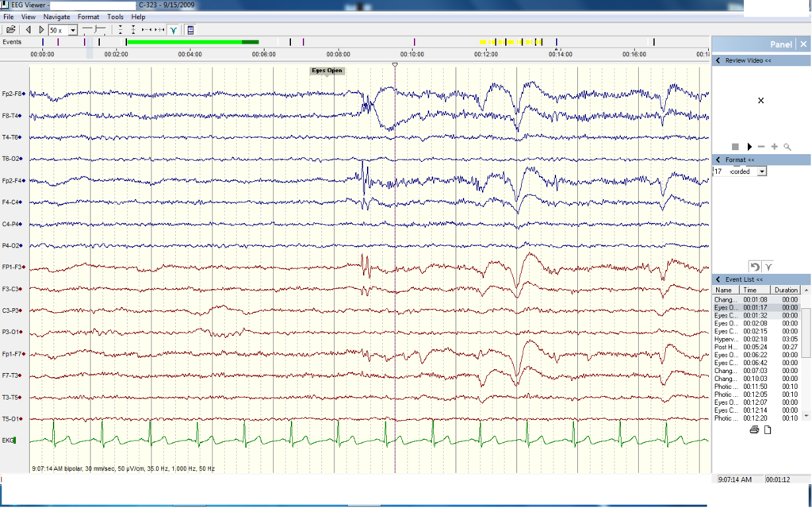Open the montage dropdown in Format panel
812x508 pixels.
[x=762, y=171]
